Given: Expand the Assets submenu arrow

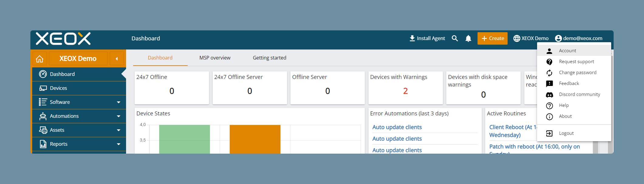Looking at the screenshot, I should pyautogui.click(x=118, y=130).
